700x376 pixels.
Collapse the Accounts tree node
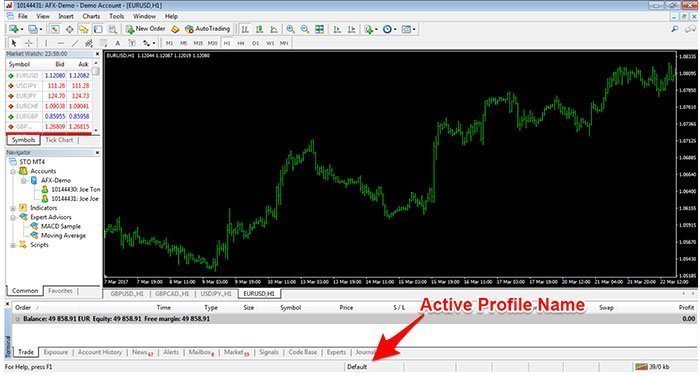click(x=13, y=171)
